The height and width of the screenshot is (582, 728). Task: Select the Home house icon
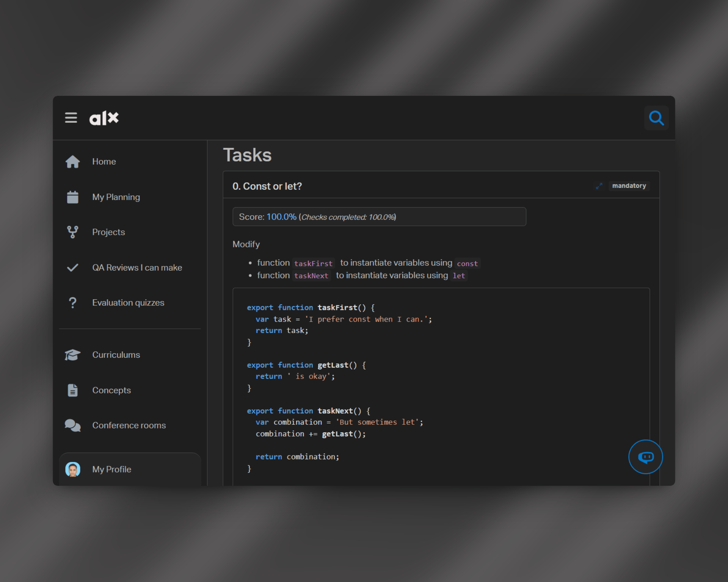pyautogui.click(x=72, y=161)
